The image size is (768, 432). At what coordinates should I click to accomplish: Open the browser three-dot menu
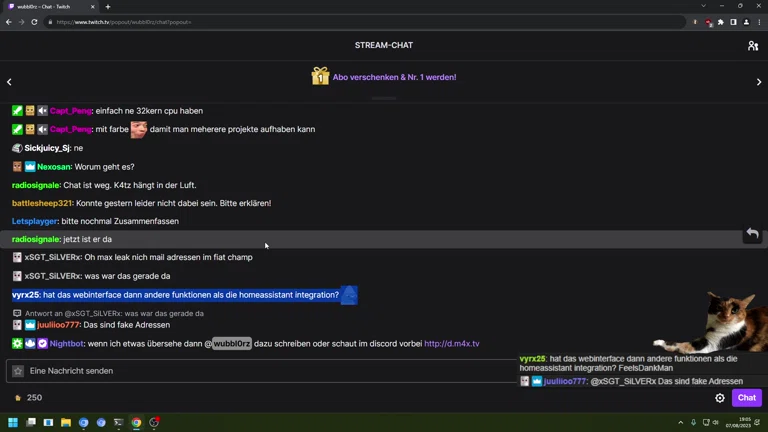759,22
